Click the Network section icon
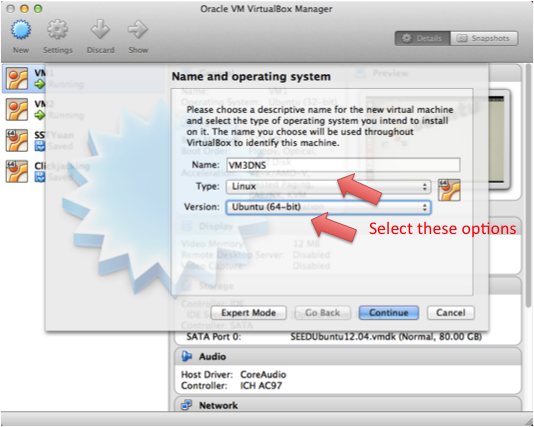The image size is (534, 427). (x=187, y=405)
